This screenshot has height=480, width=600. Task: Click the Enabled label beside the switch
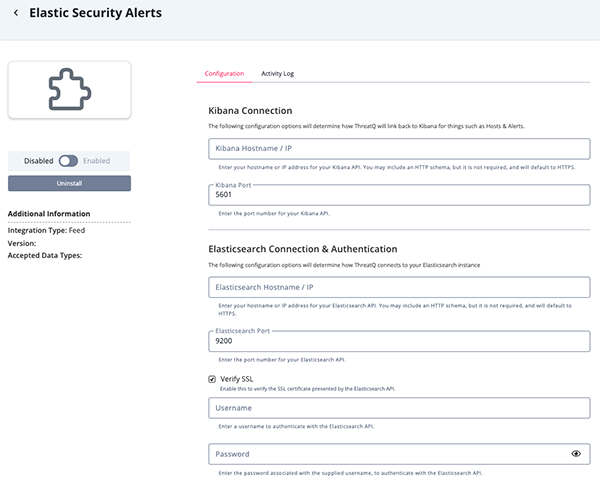tap(97, 160)
